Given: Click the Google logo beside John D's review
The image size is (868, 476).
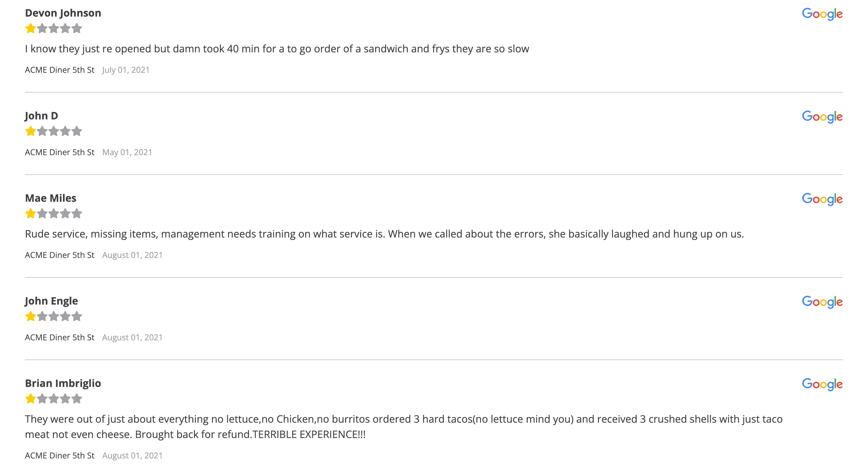Looking at the screenshot, I should (822, 117).
